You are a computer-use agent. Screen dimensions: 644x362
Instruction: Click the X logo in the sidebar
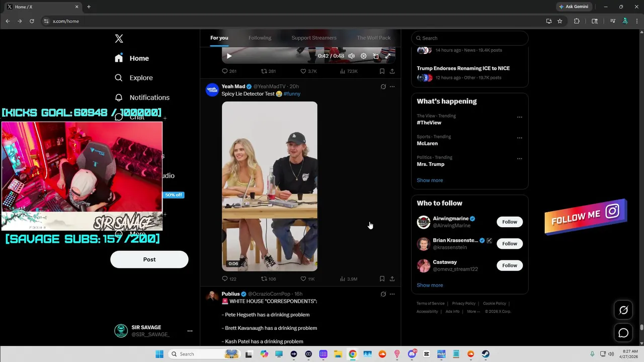[119, 39]
